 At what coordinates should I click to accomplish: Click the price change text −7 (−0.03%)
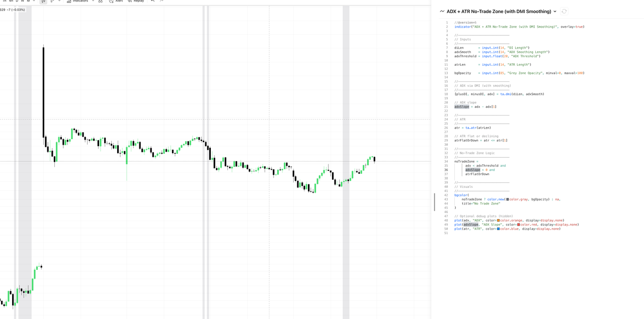[15, 10]
